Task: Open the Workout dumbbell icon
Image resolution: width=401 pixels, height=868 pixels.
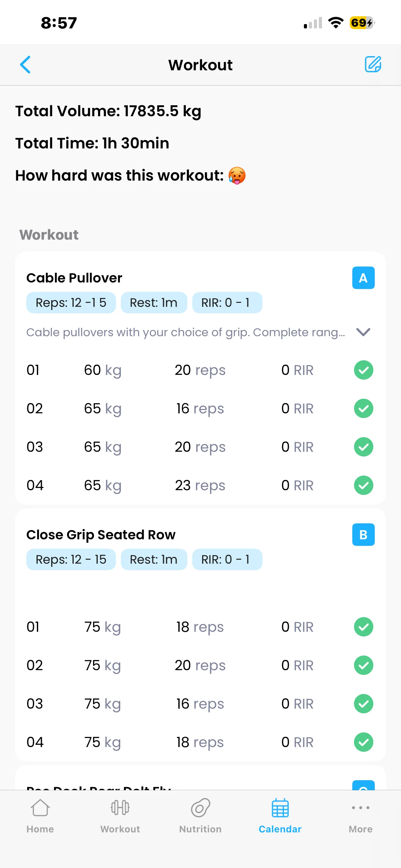Action: click(120, 808)
